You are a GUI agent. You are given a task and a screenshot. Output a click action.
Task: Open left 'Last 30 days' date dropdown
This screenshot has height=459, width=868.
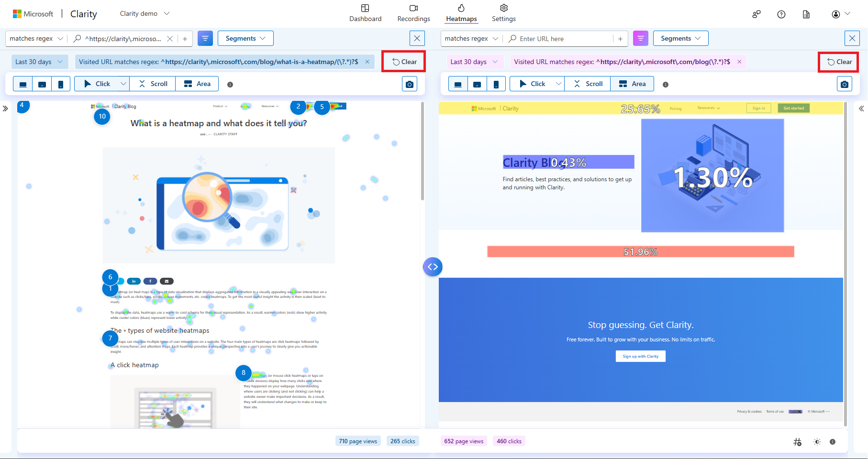click(x=39, y=62)
